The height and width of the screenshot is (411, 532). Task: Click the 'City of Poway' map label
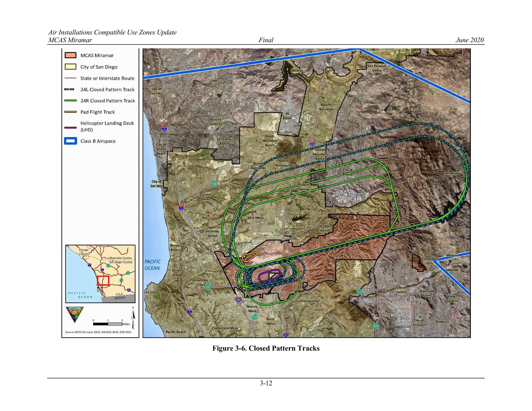point(347,172)
